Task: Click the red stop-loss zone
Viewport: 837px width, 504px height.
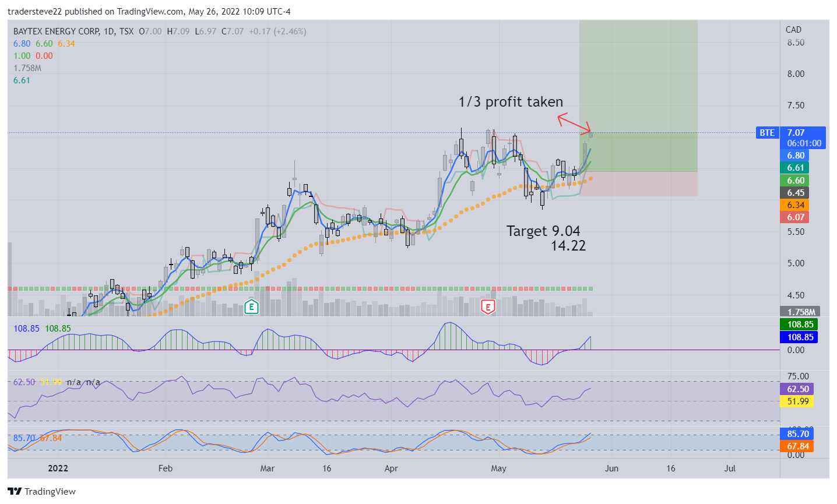Action: pyautogui.click(x=638, y=184)
